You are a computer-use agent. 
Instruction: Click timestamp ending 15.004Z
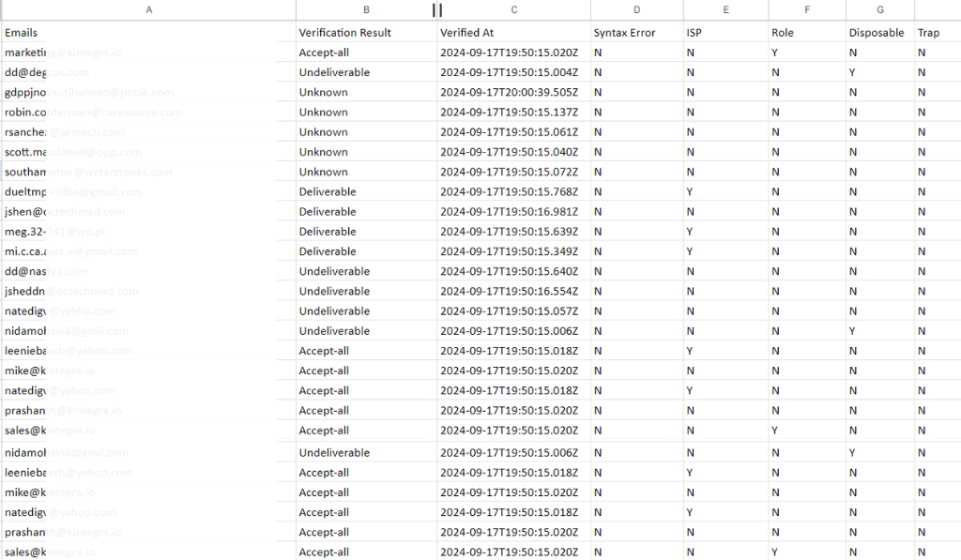point(510,72)
